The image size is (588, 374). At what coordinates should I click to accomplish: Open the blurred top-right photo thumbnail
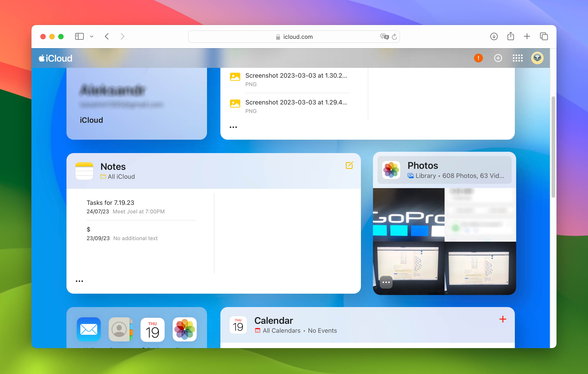click(x=480, y=215)
